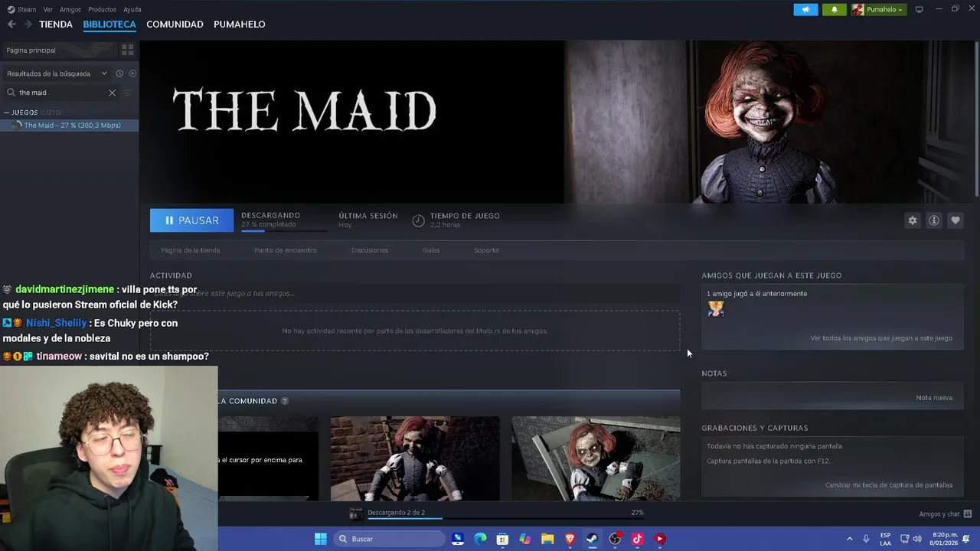The height and width of the screenshot is (551, 980).
Task: Click the Windows taskbar Buscar box
Action: click(388, 539)
